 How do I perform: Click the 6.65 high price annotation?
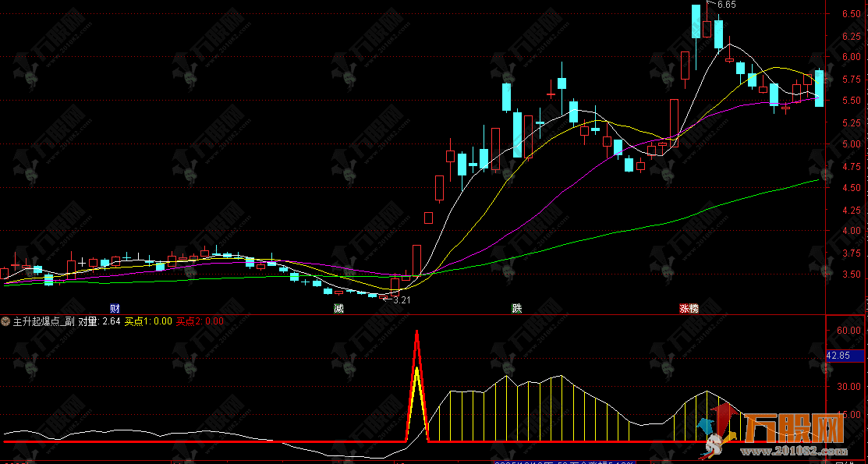tap(726, 5)
